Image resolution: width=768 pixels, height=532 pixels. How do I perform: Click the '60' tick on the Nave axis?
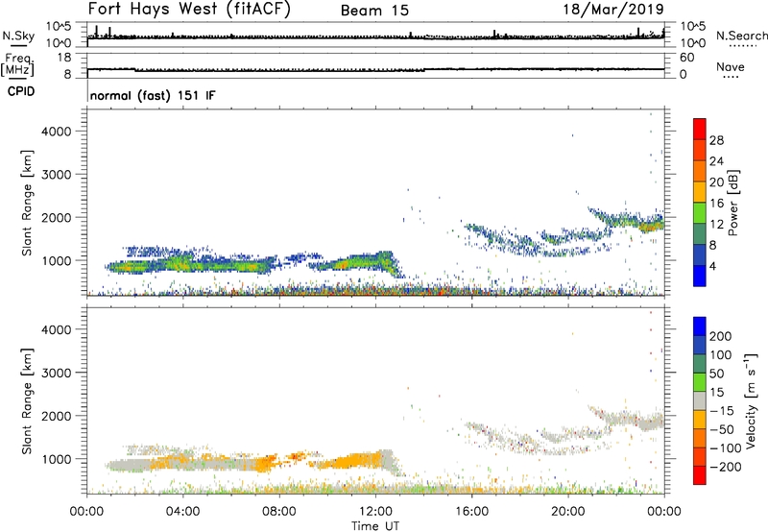[686, 58]
